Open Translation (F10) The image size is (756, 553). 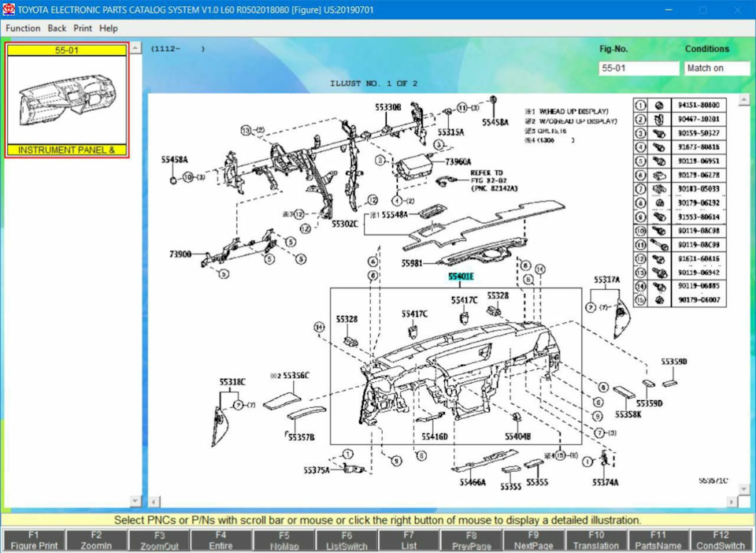click(595, 540)
